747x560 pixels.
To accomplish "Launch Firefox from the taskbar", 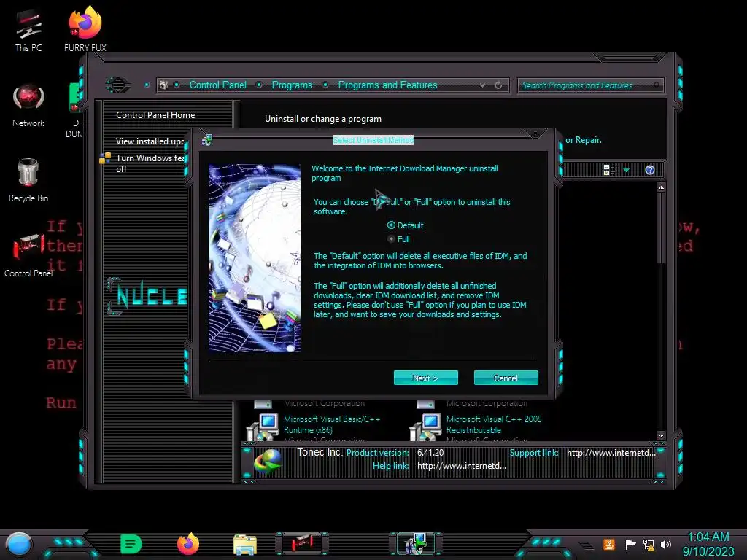I will click(x=188, y=544).
